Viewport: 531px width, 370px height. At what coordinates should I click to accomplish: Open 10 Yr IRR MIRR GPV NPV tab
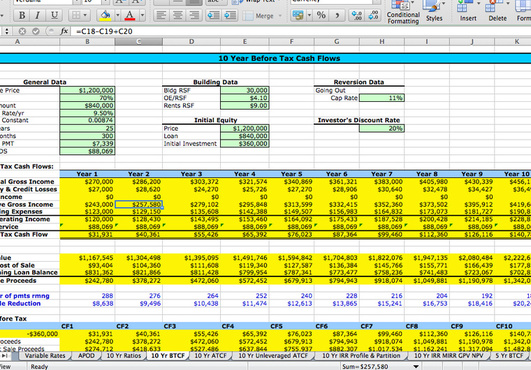coord(448,356)
